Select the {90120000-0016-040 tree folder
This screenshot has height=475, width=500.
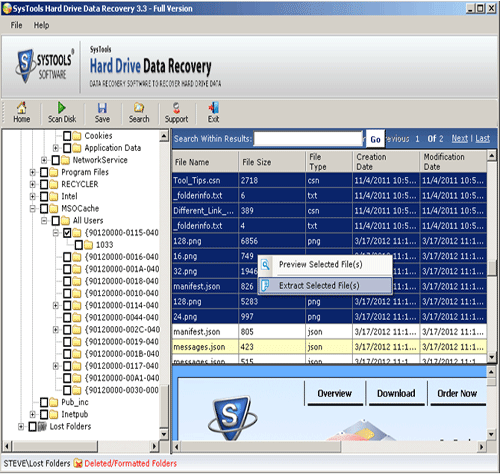click(121, 257)
